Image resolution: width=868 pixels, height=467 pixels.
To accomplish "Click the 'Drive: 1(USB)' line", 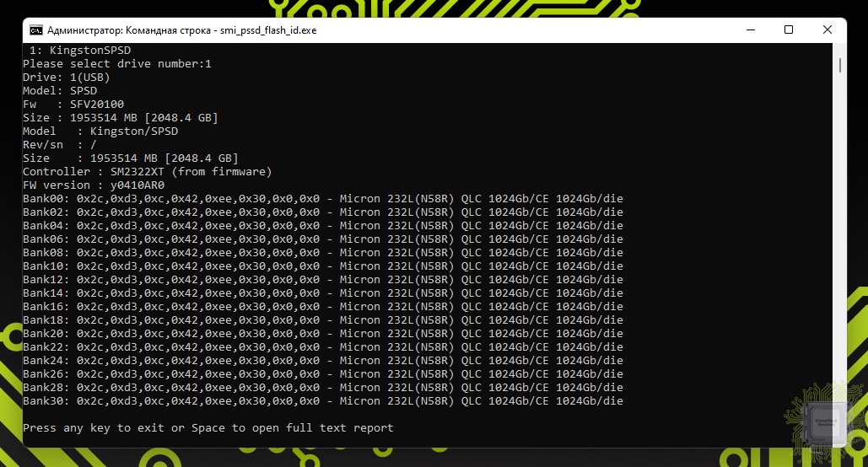I will (66, 78).
